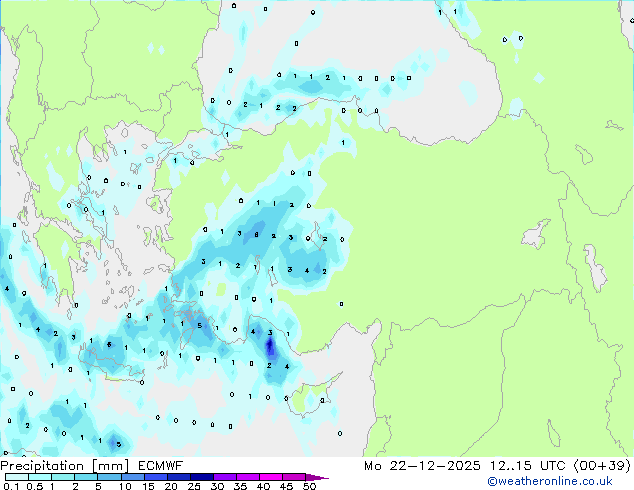Click the 45–50 mm legend swatch

pyautogui.click(x=294, y=477)
